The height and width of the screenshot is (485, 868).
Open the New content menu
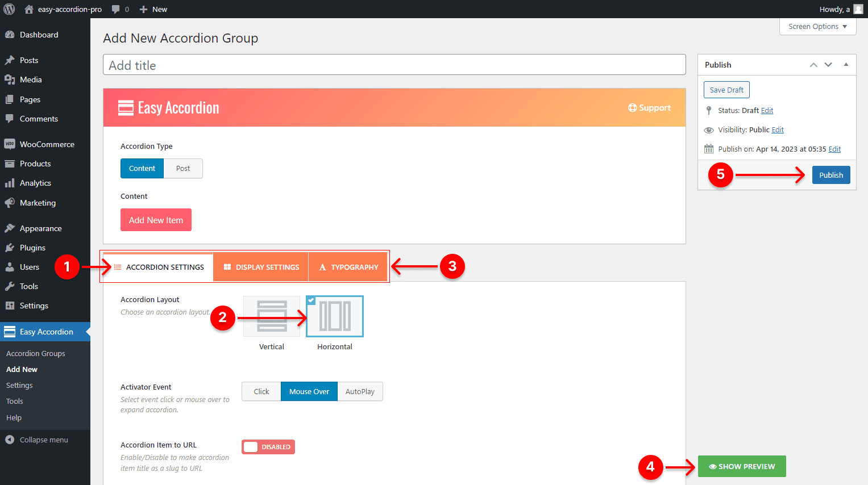coord(153,9)
